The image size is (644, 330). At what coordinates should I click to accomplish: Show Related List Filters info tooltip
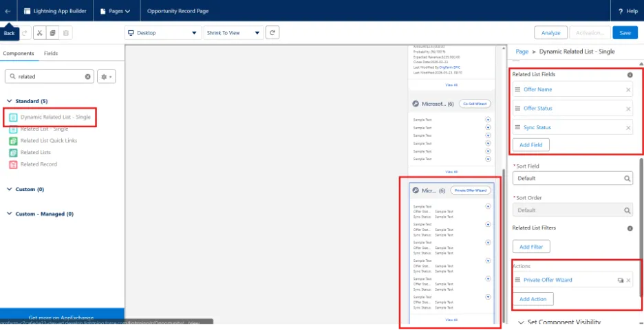(x=630, y=228)
